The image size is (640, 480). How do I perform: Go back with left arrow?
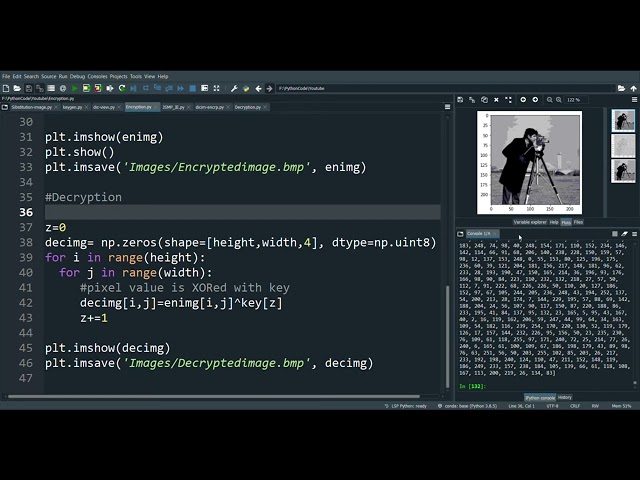click(258, 88)
